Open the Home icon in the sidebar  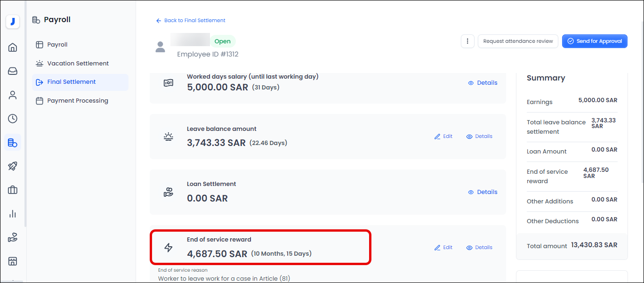pos(12,47)
